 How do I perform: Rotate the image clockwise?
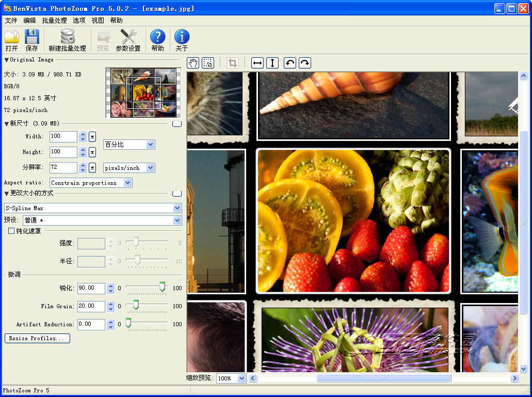305,63
